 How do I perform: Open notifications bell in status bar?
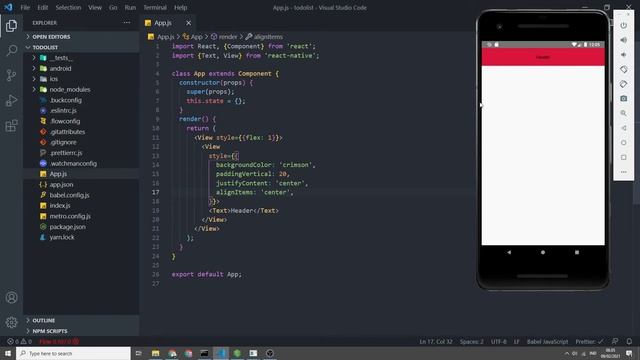[x=629, y=341]
